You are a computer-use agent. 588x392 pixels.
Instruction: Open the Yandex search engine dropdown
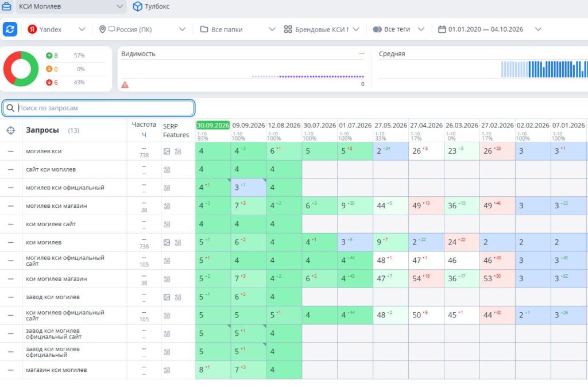pos(56,29)
